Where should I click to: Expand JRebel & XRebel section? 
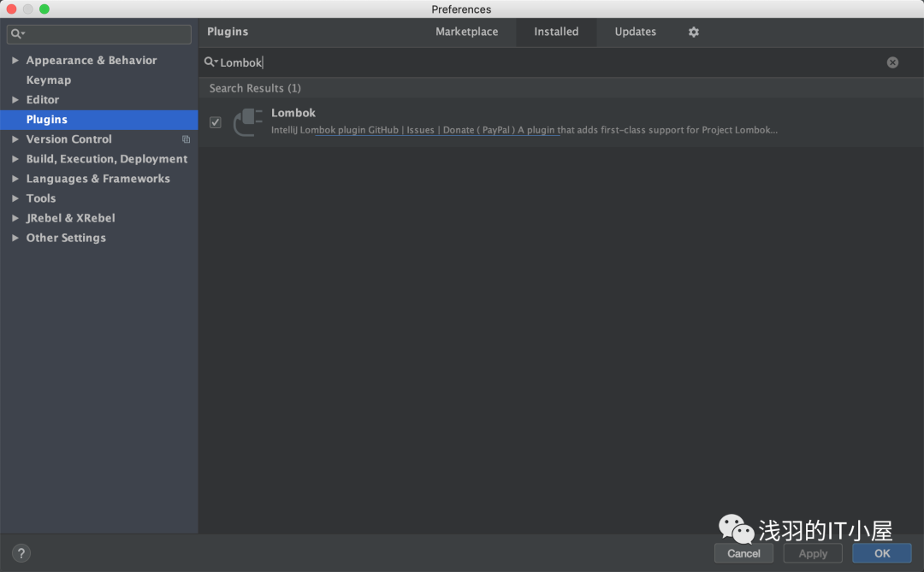click(15, 218)
